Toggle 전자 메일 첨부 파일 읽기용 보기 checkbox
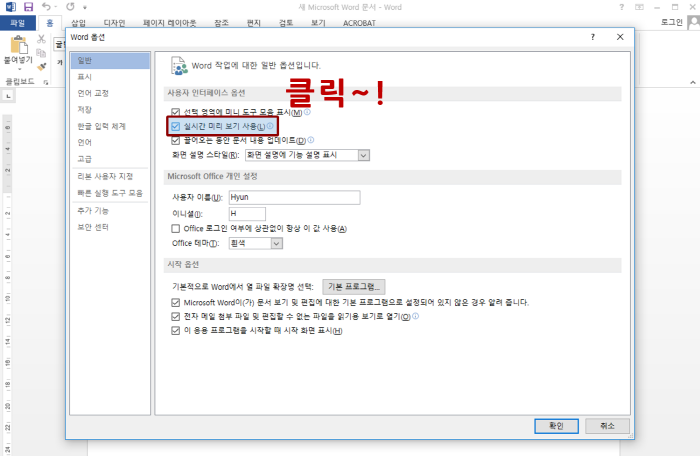The image size is (700, 456). pos(175,317)
